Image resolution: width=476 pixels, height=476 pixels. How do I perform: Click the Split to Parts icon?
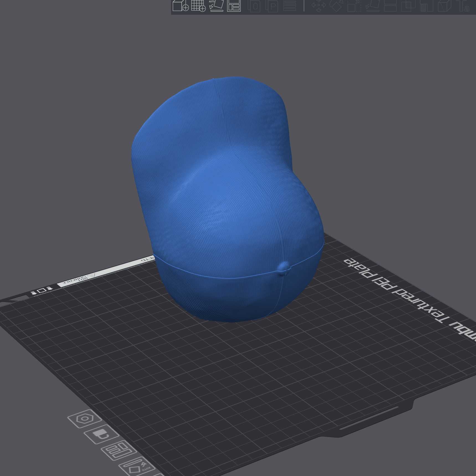click(x=272, y=6)
